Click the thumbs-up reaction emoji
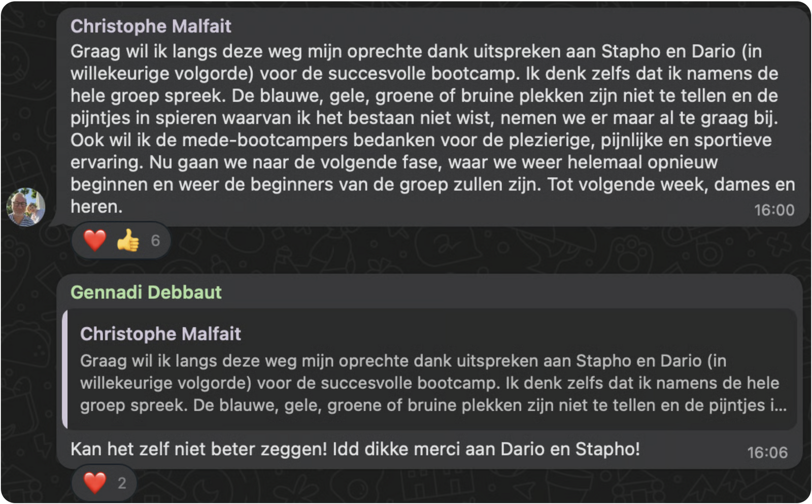This screenshot has height=504, width=812. click(x=128, y=240)
